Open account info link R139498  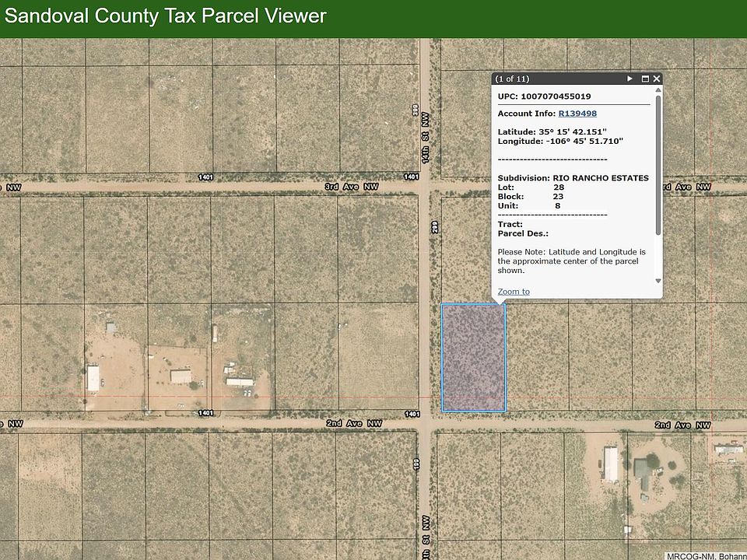tap(577, 114)
